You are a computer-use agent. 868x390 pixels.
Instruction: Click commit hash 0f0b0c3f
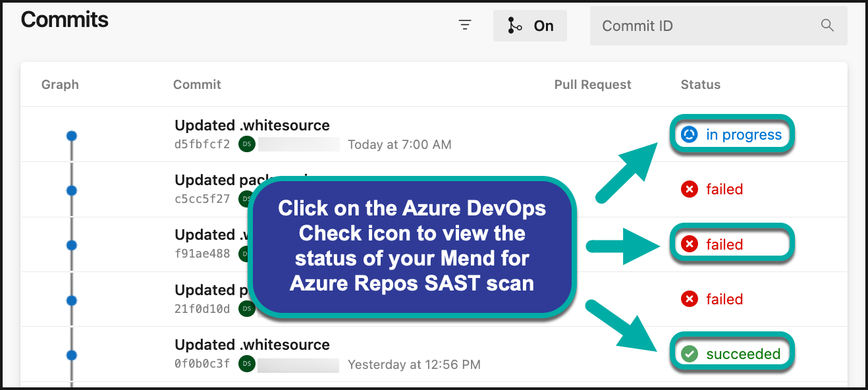[x=202, y=364]
